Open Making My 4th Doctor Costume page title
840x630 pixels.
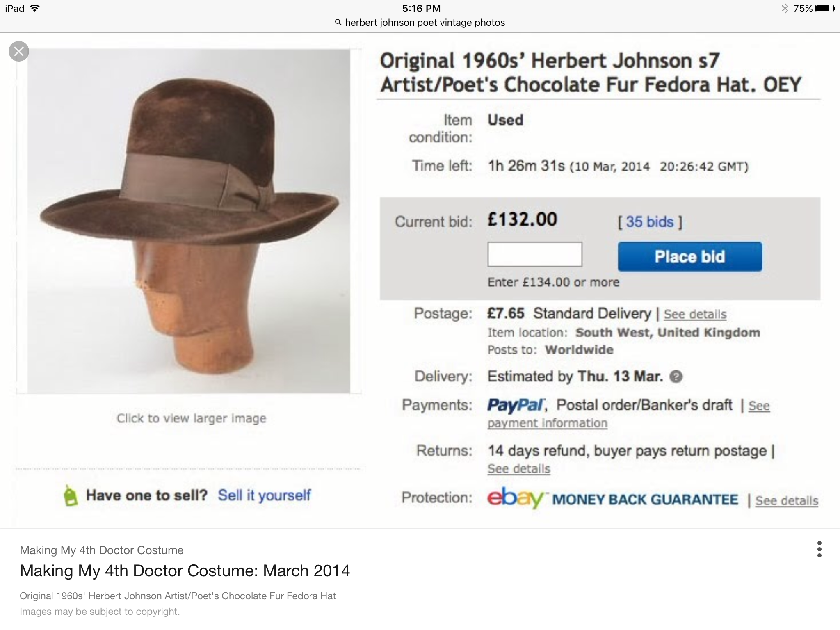point(185,571)
